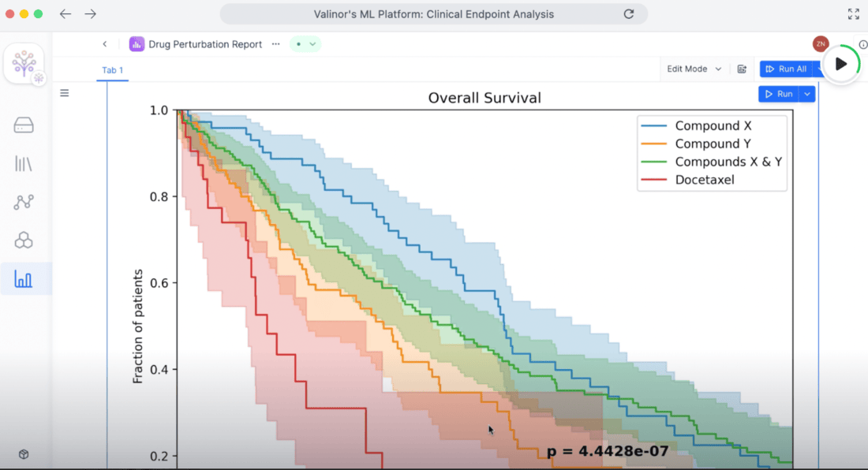Click the circular play progress control
Viewport: 868px width, 470px height.
coord(841,64)
